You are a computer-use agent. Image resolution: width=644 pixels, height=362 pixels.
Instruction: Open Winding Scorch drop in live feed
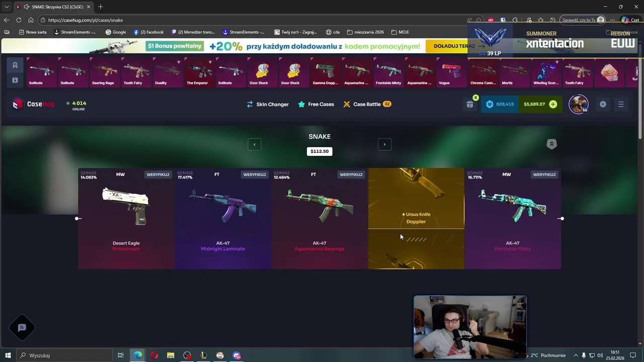[546, 72]
